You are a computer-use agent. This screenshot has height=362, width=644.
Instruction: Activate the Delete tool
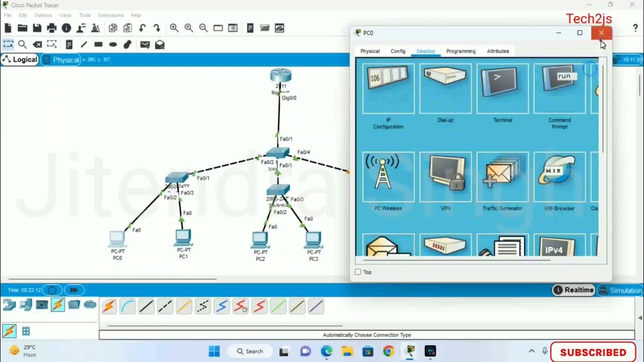37,44
